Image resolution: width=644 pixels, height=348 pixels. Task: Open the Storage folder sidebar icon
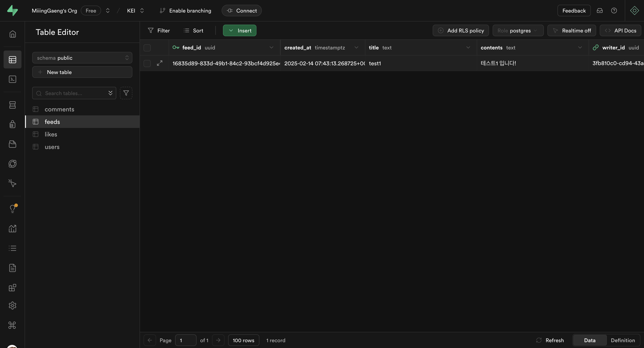point(12,144)
